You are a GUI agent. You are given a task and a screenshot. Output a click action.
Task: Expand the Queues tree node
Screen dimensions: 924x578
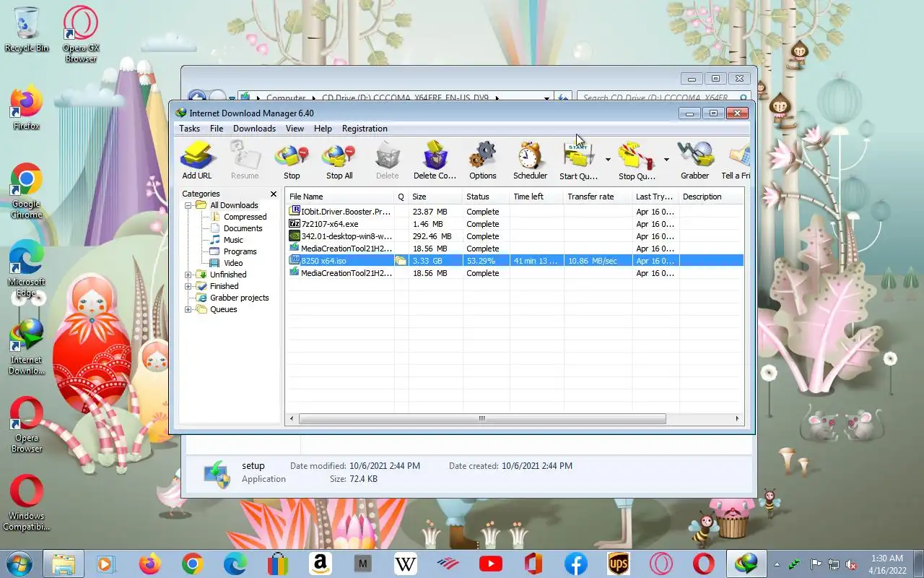click(188, 309)
